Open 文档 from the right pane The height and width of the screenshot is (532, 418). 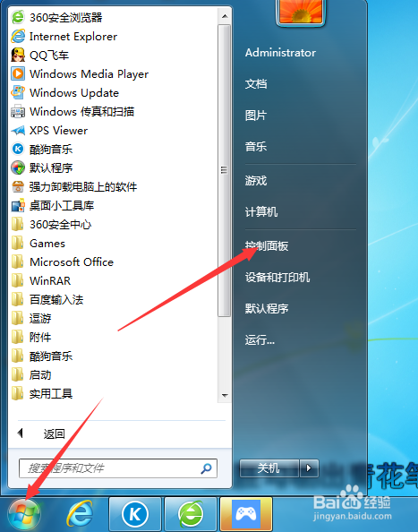[256, 84]
